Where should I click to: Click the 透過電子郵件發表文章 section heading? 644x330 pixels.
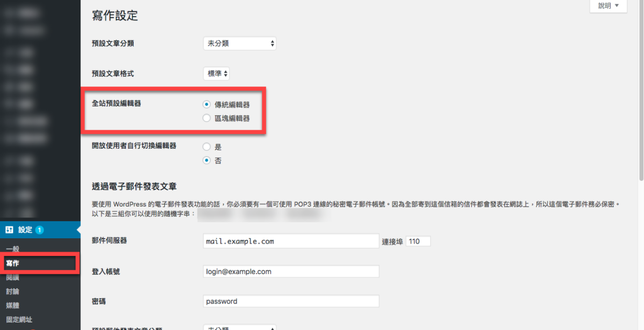coord(135,187)
